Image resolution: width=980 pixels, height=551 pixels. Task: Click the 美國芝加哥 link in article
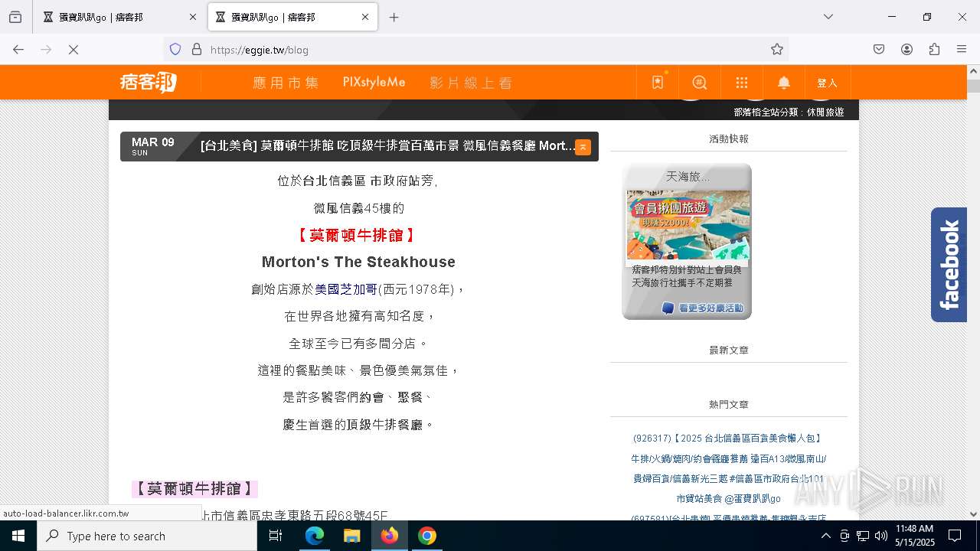[x=346, y=289]
